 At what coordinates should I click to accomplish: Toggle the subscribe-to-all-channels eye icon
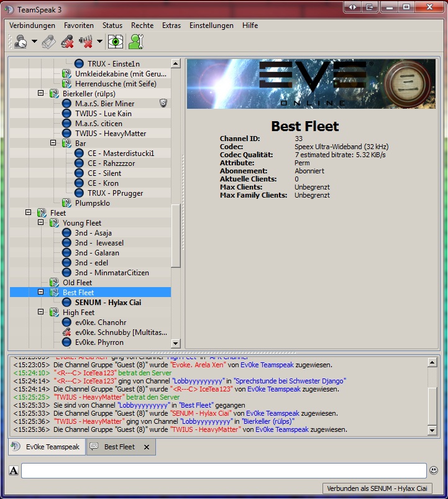(x=116, y=42)
